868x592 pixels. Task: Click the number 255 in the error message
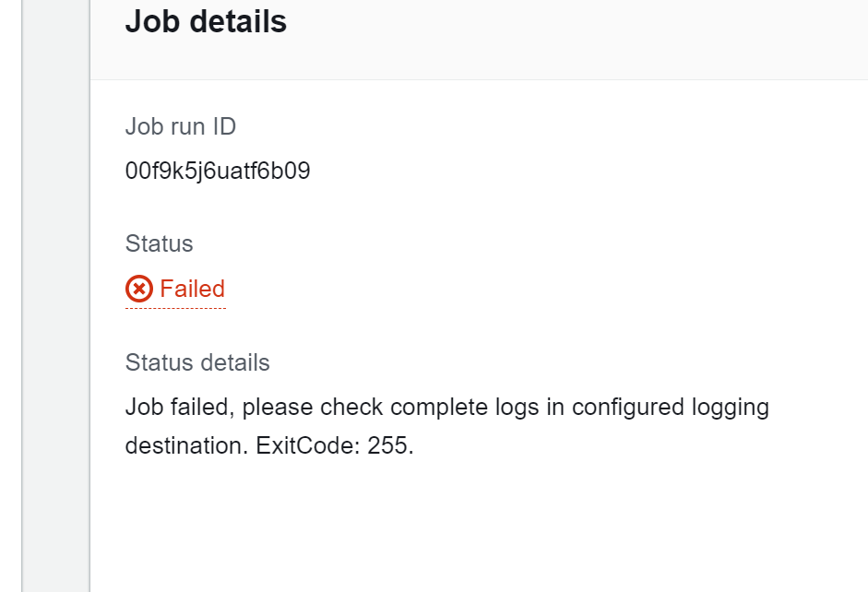pyautogui.click(x=387, y=445)
